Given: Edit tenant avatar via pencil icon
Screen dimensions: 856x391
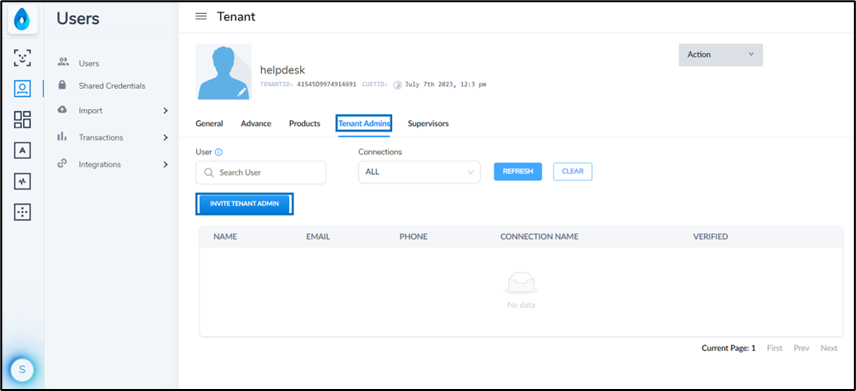Looking at the screenshot, I should point(242,92).
